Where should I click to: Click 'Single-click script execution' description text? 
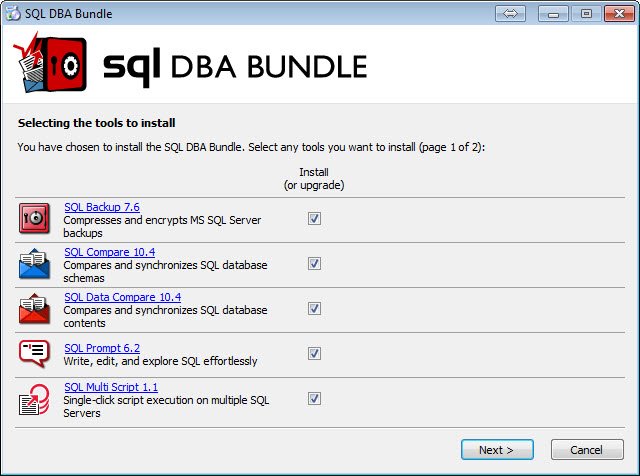coord(166,406)
